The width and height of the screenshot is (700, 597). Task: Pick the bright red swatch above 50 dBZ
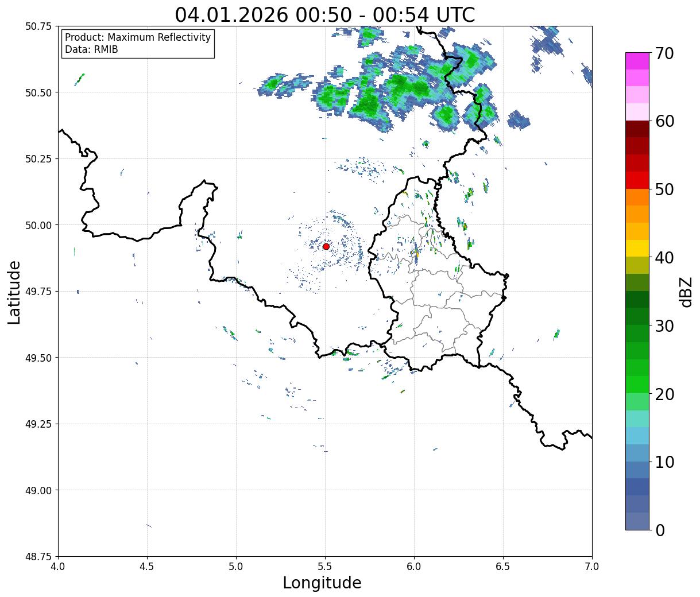[637, 180]
